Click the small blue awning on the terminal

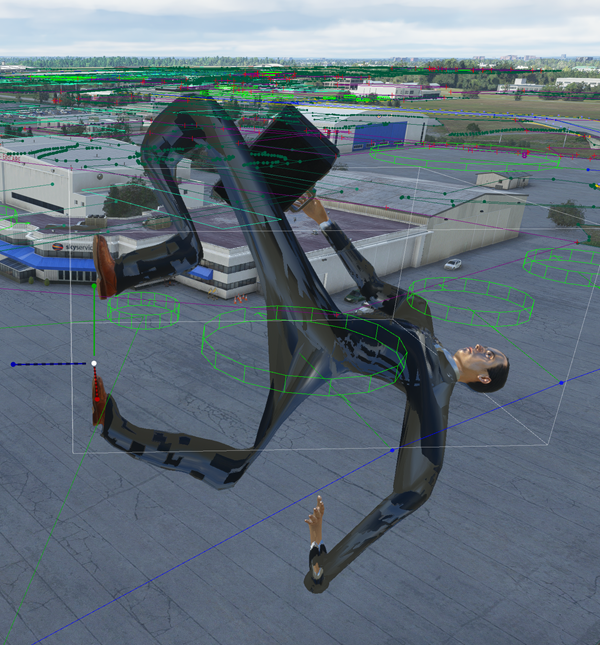[202, 272]
